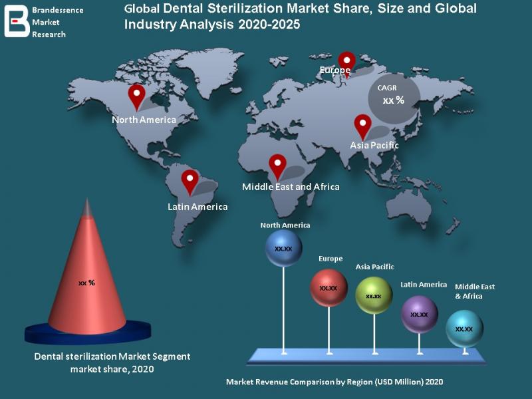
Task: Click the cyan Middle East & Africa sphere
Action: pos(464,329)
